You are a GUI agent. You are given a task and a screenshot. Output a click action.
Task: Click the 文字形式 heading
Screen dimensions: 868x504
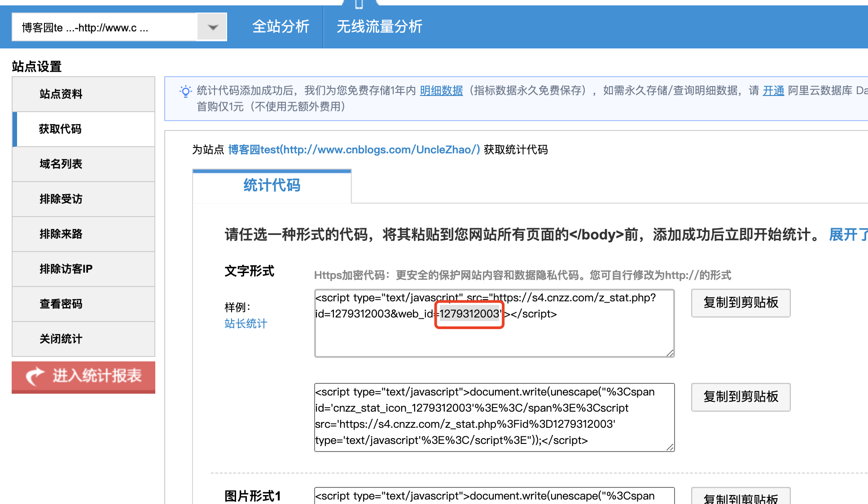point(250,271)
